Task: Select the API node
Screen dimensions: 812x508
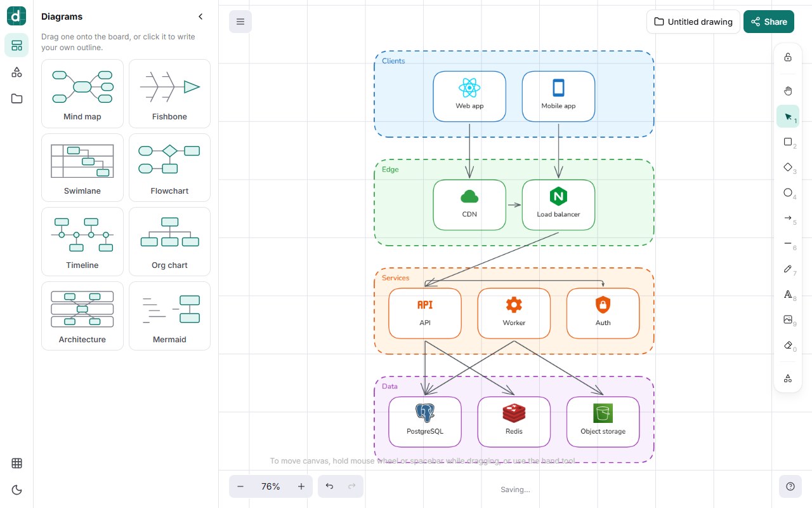Action: tap(425, 314)
